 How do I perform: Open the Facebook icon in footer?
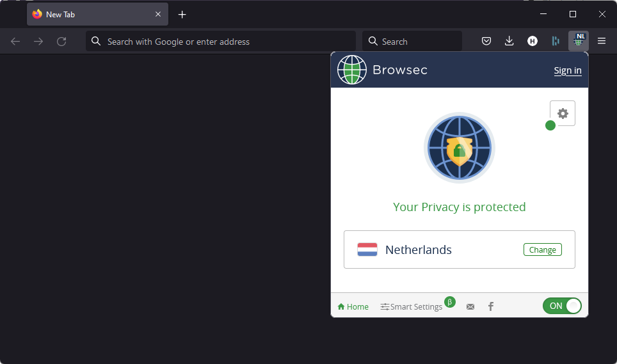click(491, 306)
